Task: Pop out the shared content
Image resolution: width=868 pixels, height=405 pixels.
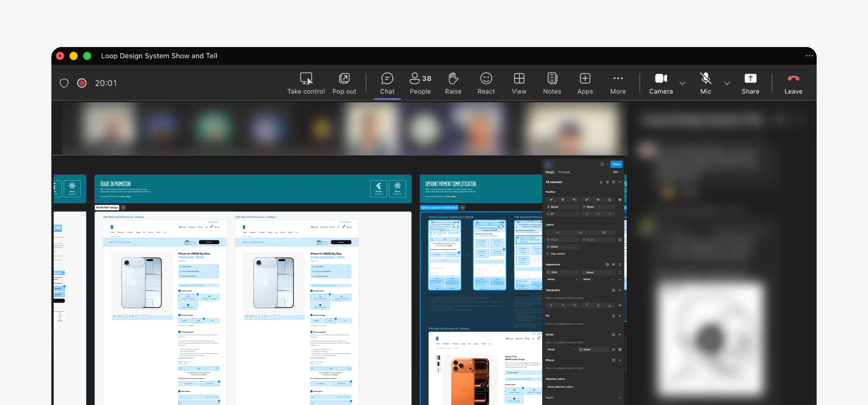Action: tap(344, 84)
